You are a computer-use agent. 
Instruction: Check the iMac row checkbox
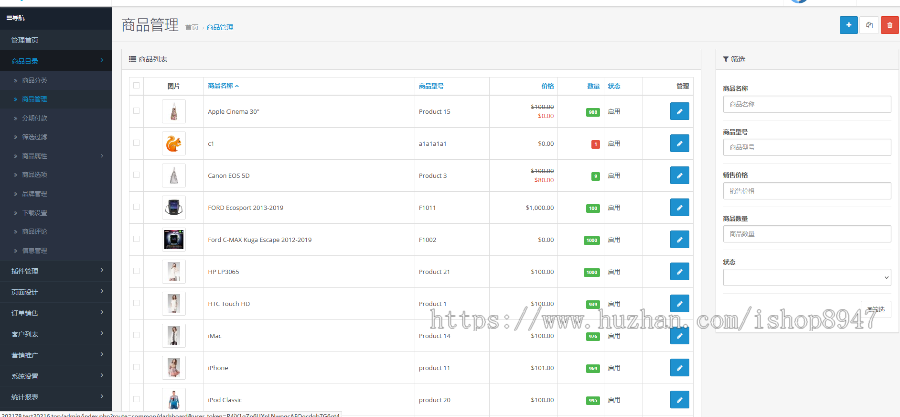pyautogui.click(x=136, y=335)
